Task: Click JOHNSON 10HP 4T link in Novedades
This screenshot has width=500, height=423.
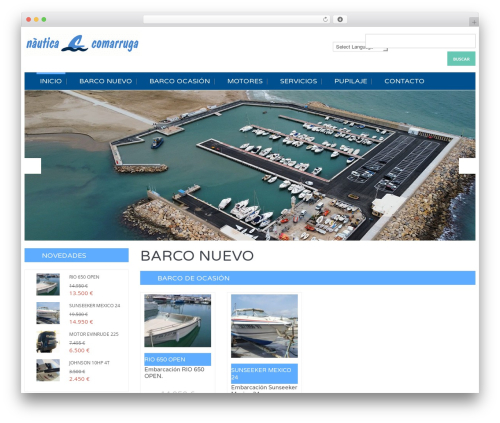Action: 89,363
